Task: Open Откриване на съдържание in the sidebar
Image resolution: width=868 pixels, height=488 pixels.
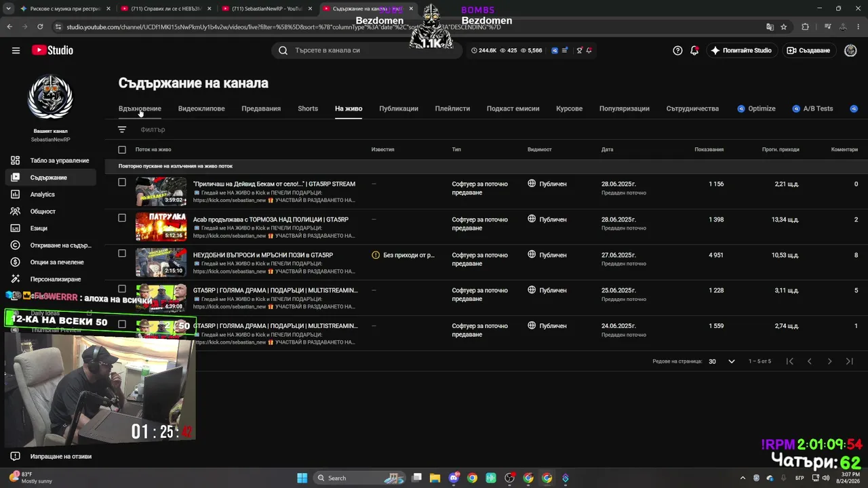Action: [x=50, y=245]
